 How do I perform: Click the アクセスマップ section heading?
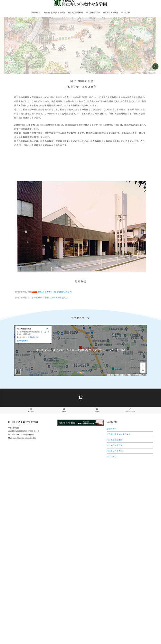tap(80, 318)
